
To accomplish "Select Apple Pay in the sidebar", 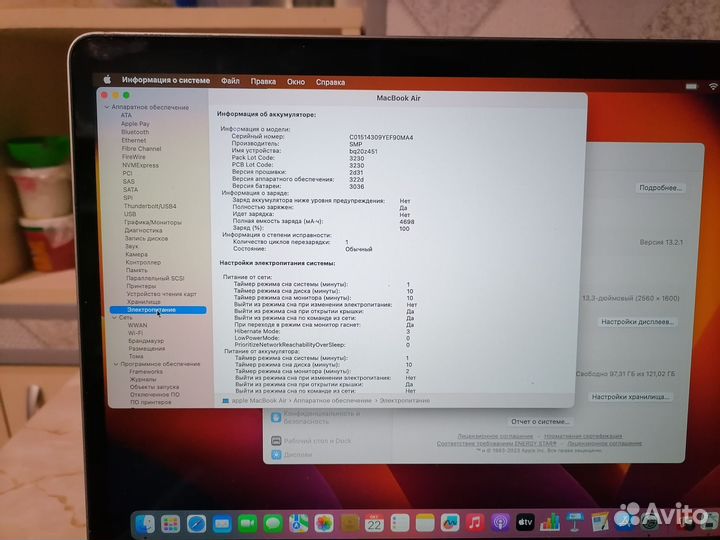I will click(135, 124).
